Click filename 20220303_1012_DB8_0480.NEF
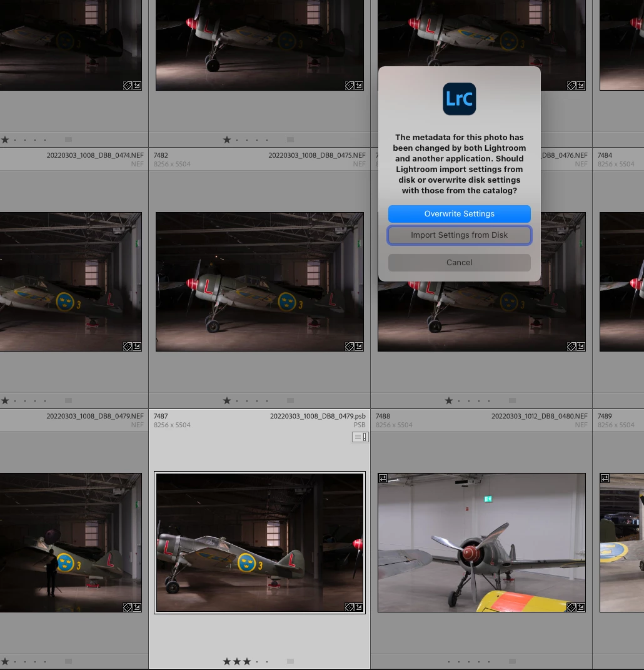644x670 pixels. pyautogui.click(x=540, y=416)
